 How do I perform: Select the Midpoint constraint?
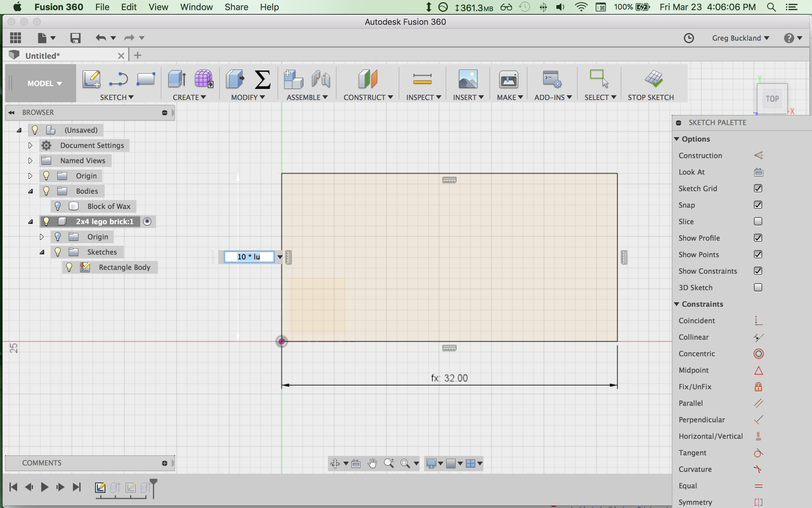758,370
